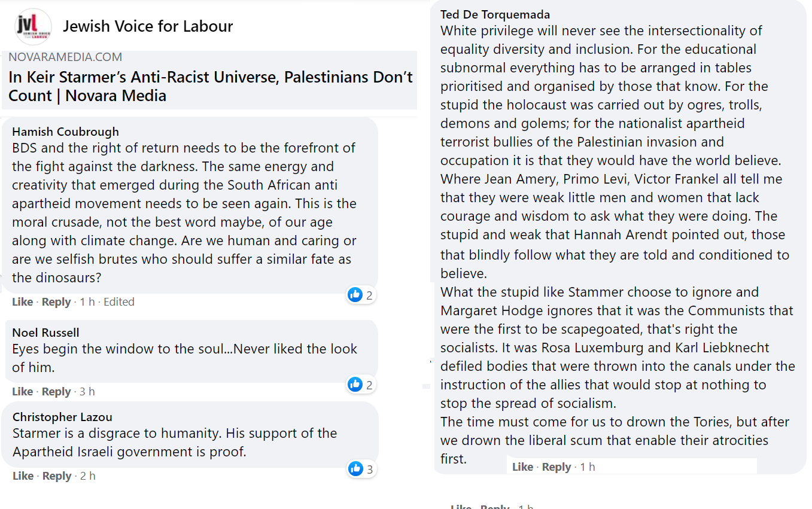Click thumbs-up reaction on Noel Russell's comment
This screenshot has width=812, height=509.
tap(355, 385)
